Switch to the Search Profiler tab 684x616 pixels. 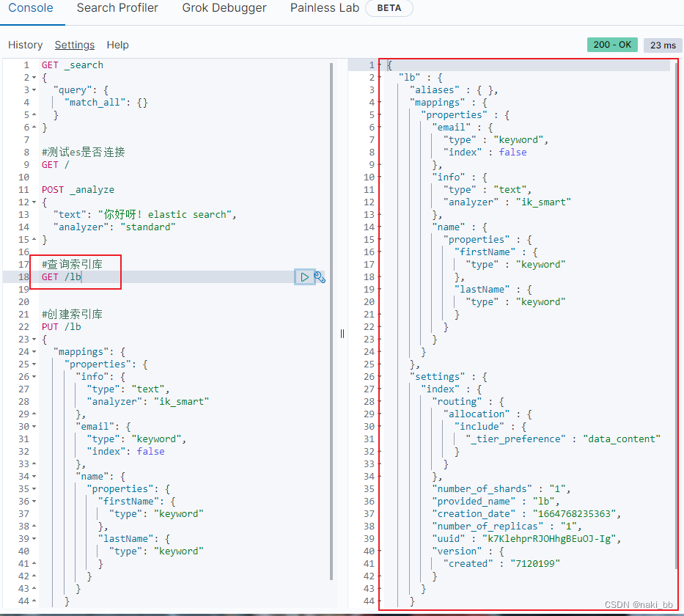[x=117, y=8]
